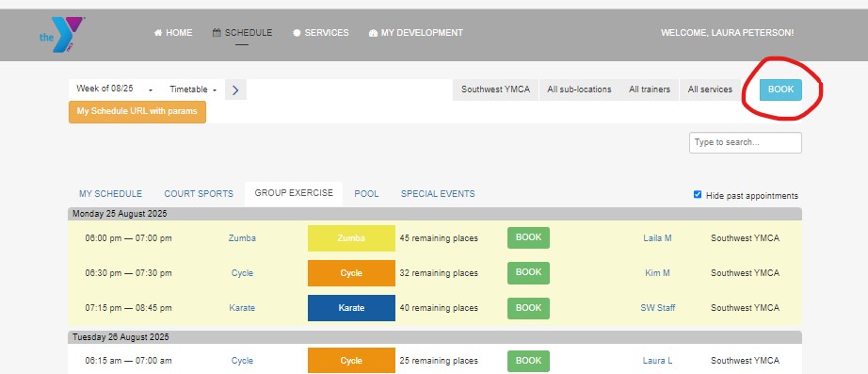Click 45 remaining places text
Viewport: 868px width, 374px height.
[x=439, y=238]
